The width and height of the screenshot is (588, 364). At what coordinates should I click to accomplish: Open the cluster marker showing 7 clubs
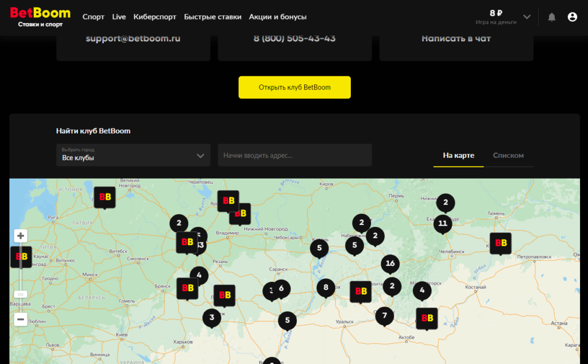(x=384, y=316)
